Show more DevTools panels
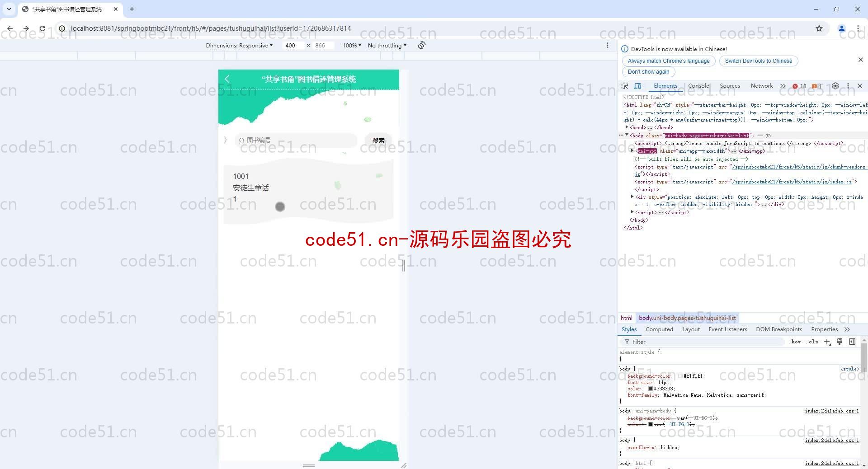The image size is (868, 469). pyautogui.click(x=783, y=86)
